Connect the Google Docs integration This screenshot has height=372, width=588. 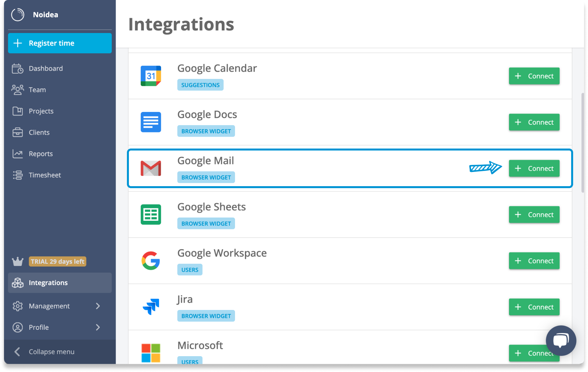pos(534,122)
